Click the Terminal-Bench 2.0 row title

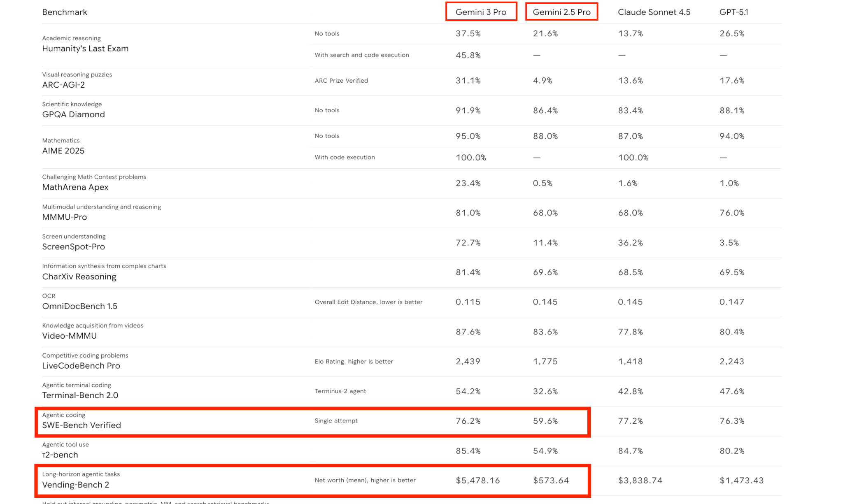pos(80,395)
